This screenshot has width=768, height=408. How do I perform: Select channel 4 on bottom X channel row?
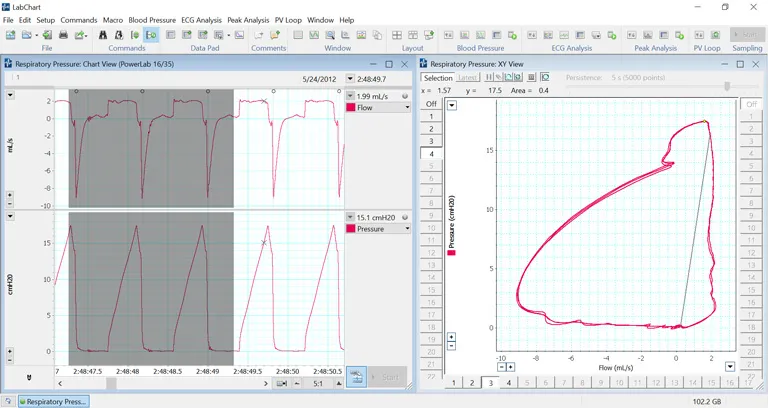[508, 383]
